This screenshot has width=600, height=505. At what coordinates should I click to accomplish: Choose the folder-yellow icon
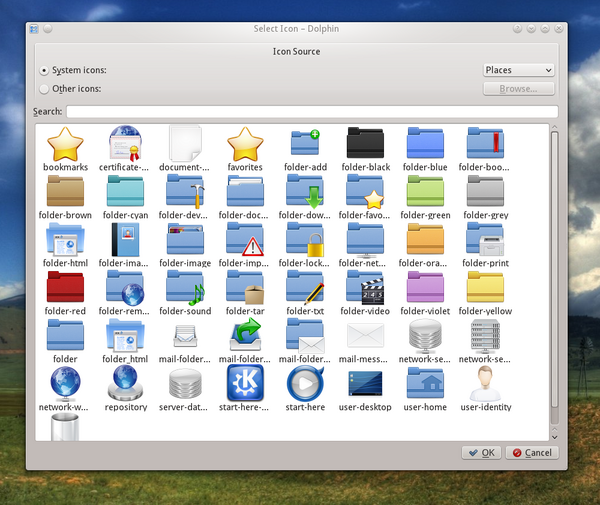pos(485,288)
